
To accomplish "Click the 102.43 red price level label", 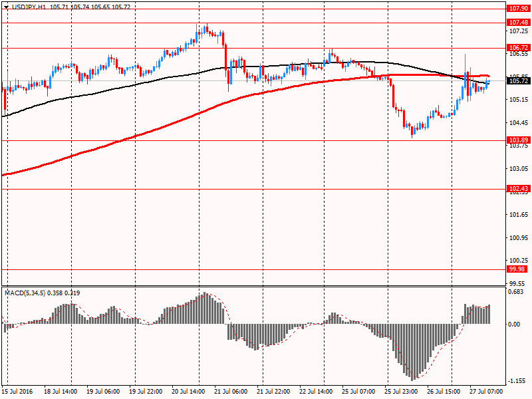I will (x=518, y=189).
